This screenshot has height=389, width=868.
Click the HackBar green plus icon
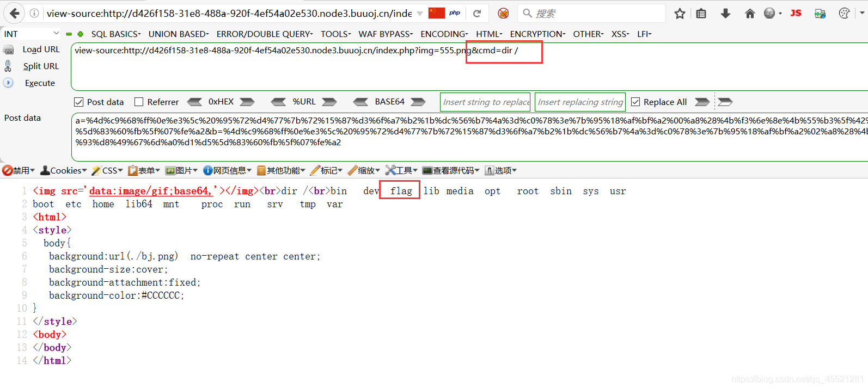pos(81,34)
